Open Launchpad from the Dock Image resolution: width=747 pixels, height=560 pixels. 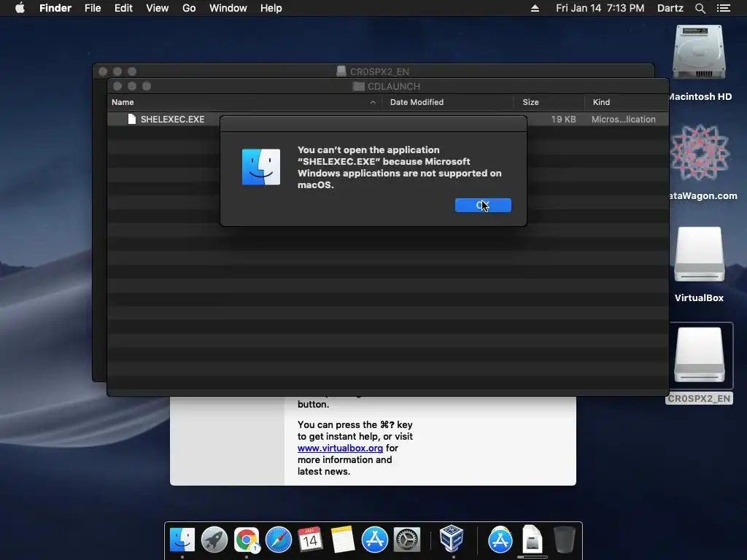(x=214, y=540)
